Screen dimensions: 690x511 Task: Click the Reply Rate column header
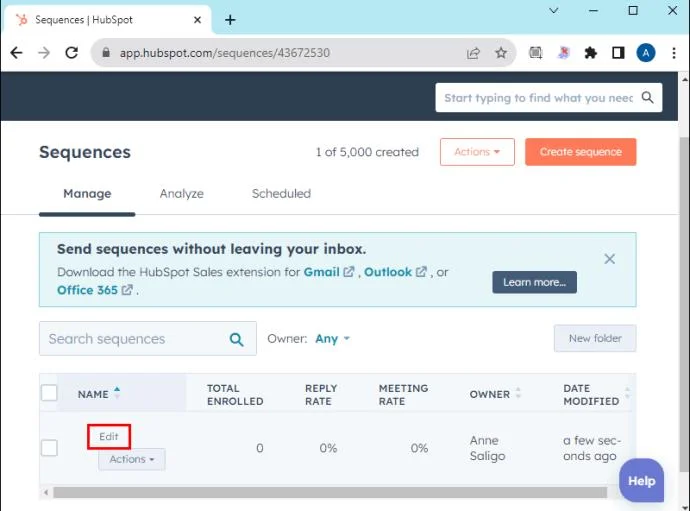(x=321, y=395)
